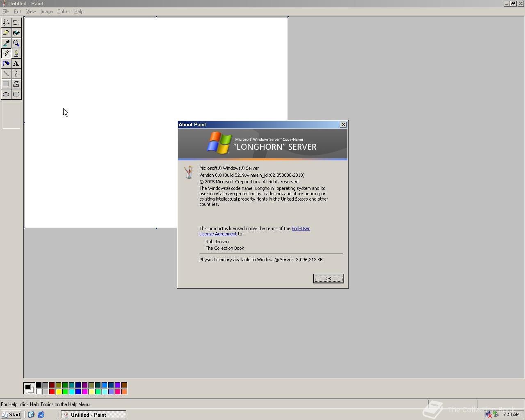Image resolution: width=525 pixels, height=420 pixels.
Task: Click Untitled - Paint taskbar button
Action: [94, 415]
